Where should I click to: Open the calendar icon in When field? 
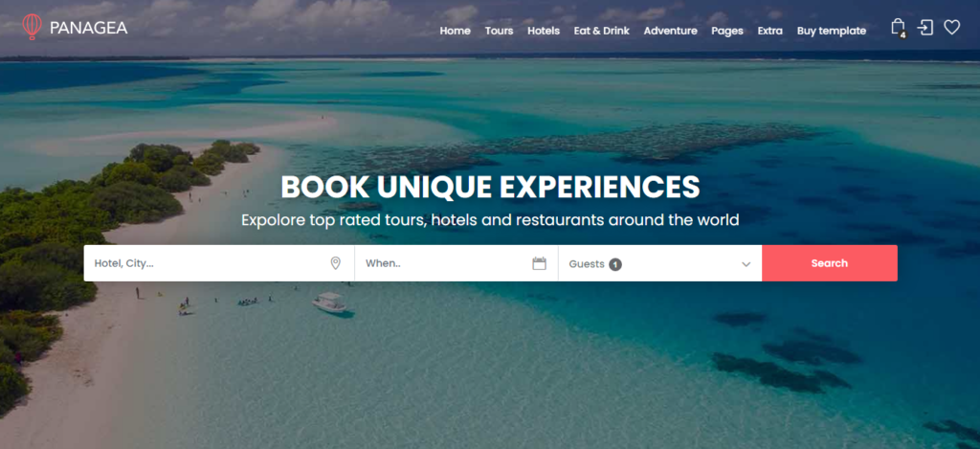tap(540, 263)
